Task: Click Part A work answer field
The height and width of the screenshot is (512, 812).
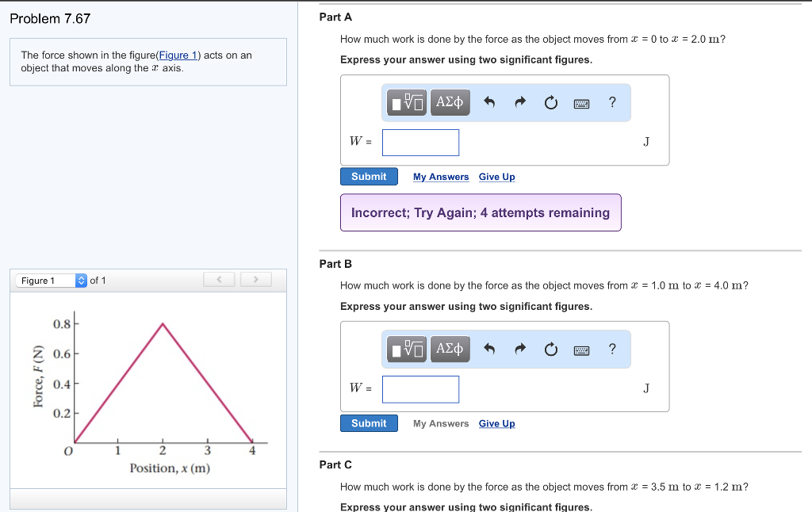Action: [x=420, y=143]
